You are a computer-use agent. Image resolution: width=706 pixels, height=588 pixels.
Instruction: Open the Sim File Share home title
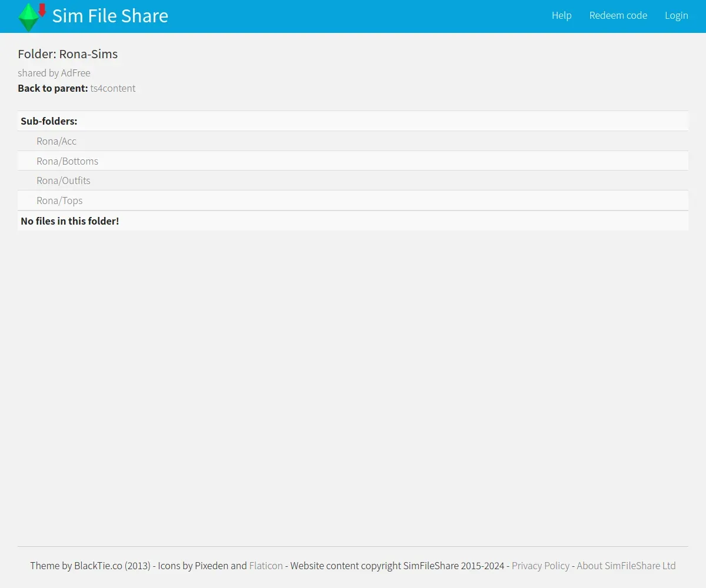coord(110,16)
